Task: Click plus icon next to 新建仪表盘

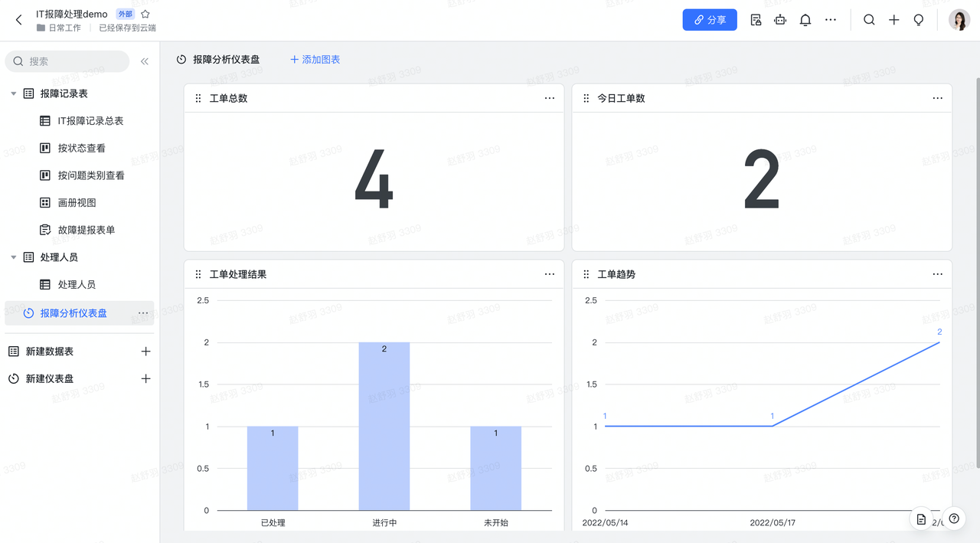Action: click(x=145, y=379)
